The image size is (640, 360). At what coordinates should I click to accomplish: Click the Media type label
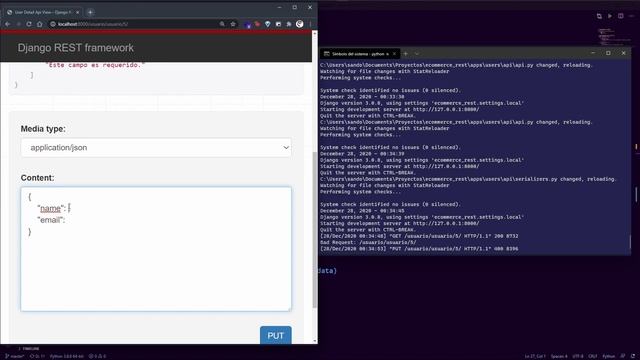(x=43, y=129)
